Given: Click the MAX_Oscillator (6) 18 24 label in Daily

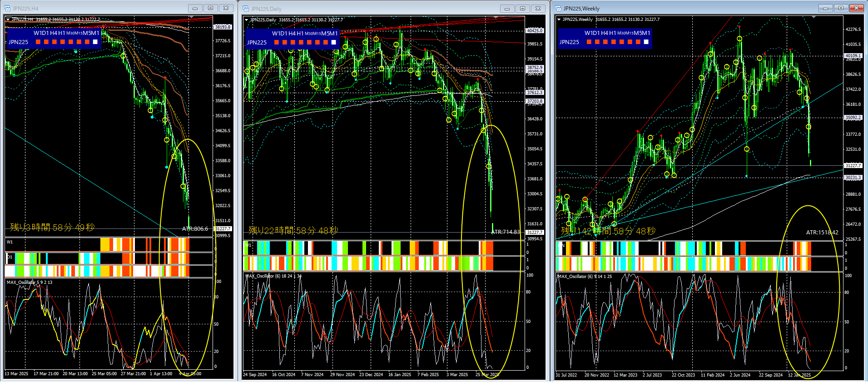Looking at the screenshot, I should 273,276.
